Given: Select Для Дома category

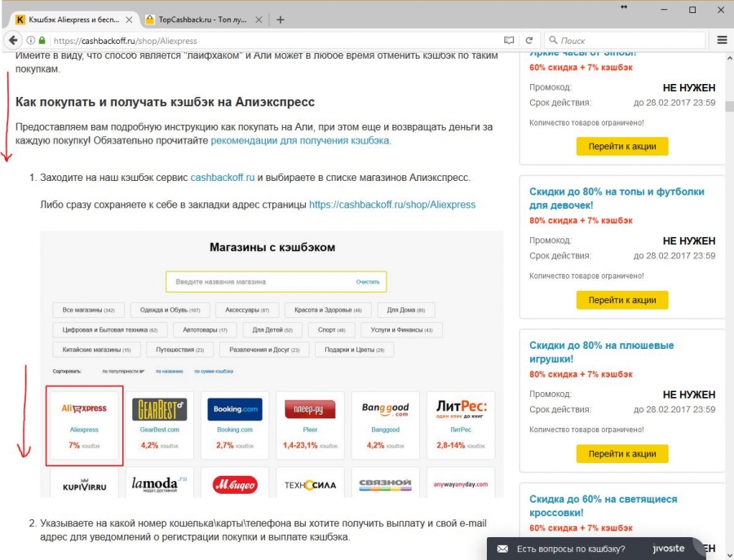Looking at the screenshot, I should click(x=406, y=310).
